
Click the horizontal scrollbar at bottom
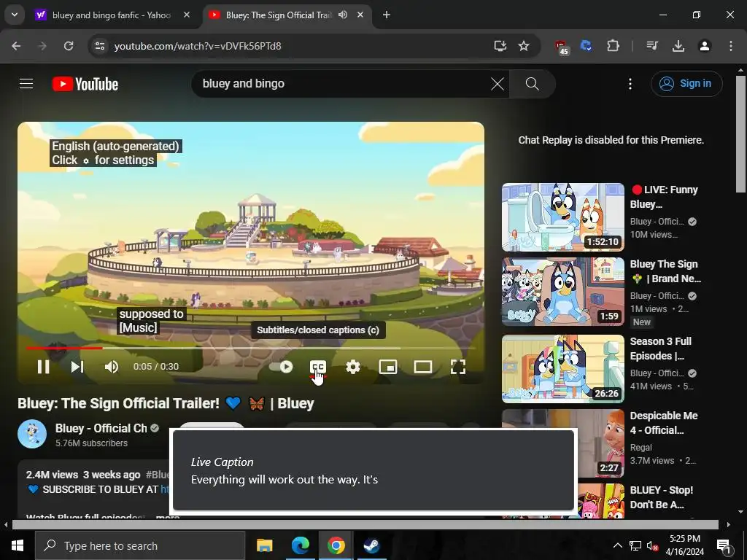click(365, 525)
